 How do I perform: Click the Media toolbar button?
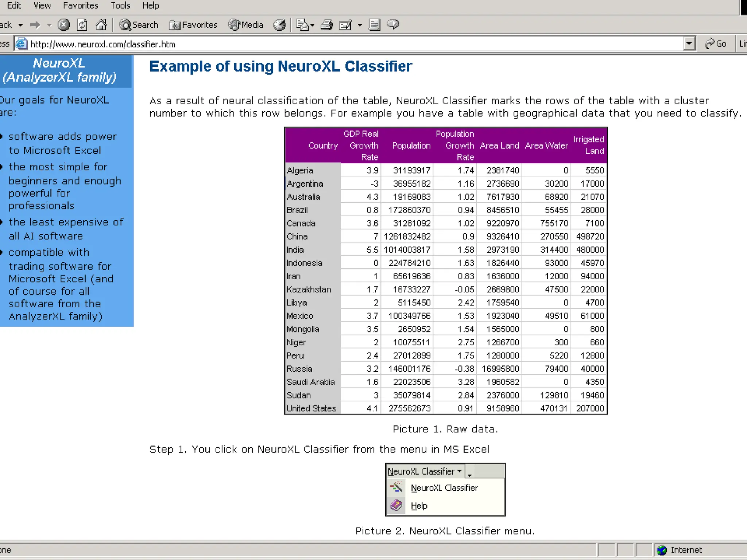pos(246,25)
